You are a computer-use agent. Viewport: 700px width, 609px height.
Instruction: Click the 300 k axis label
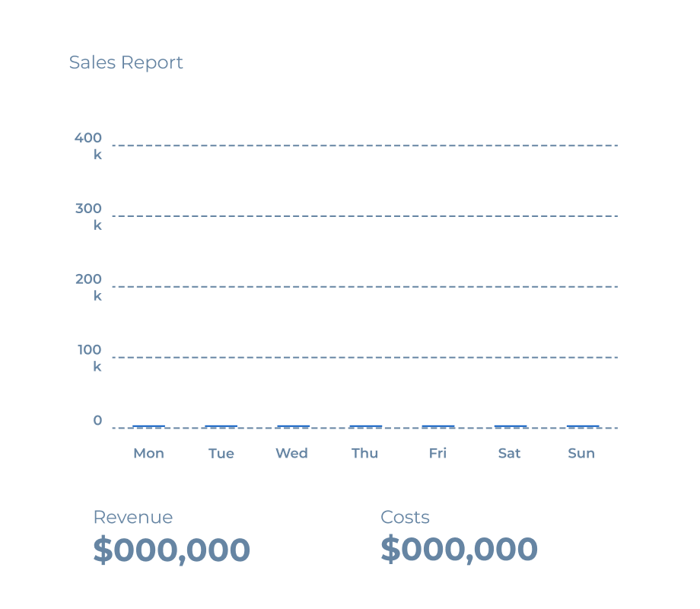tap(88, 216)
